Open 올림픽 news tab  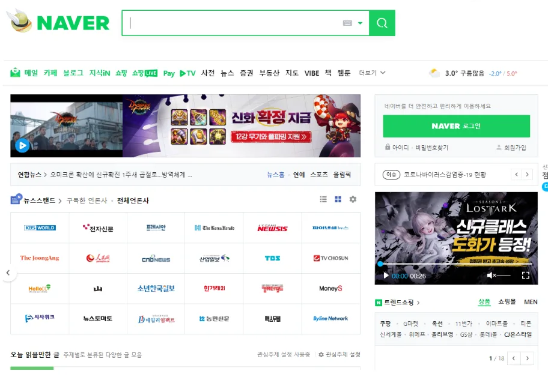click(x=342, y=175)
